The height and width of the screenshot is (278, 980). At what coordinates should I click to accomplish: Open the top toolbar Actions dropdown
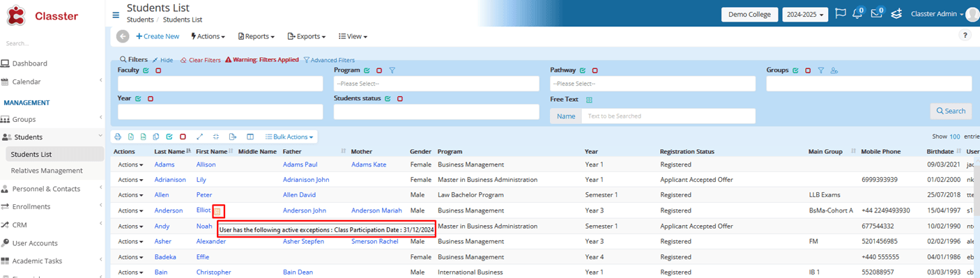(x=208, y=36)
